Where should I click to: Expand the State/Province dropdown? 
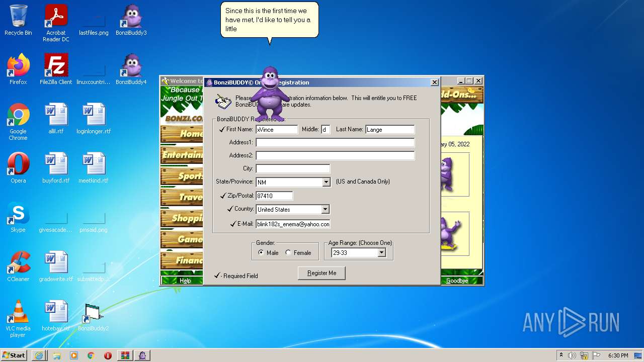(326, 182)
